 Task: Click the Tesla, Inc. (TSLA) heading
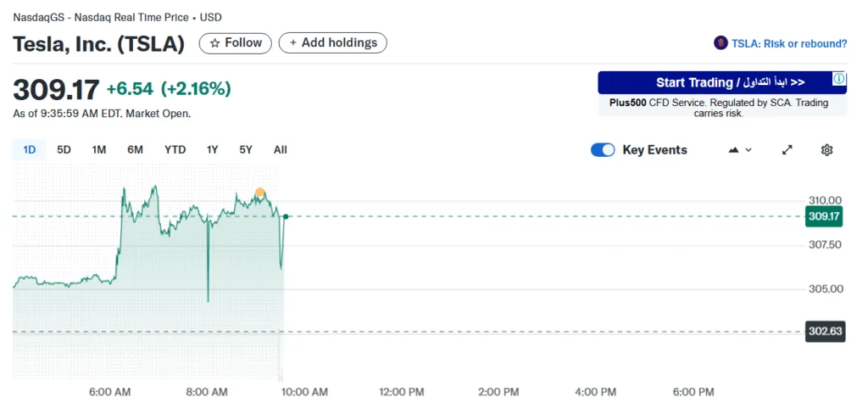[x=98, y=44]
